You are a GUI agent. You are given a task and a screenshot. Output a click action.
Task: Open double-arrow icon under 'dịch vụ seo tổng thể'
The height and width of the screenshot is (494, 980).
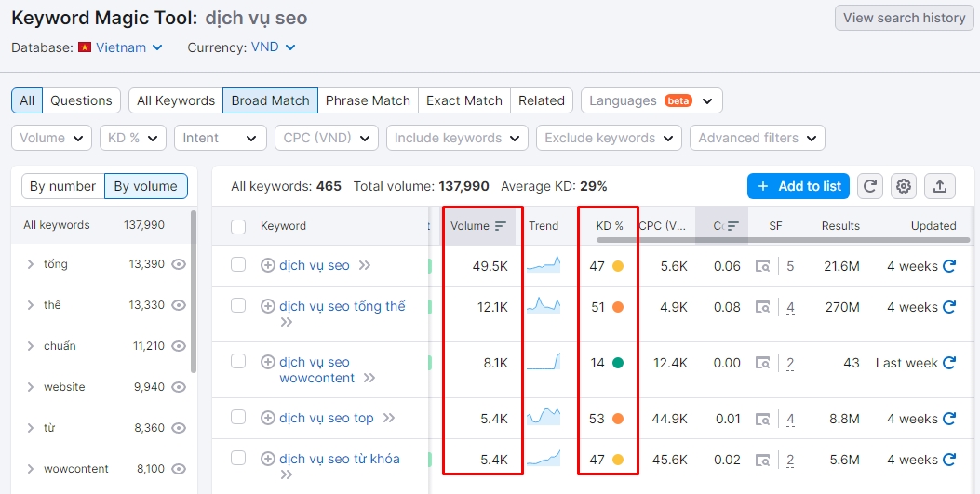(287, 322)
